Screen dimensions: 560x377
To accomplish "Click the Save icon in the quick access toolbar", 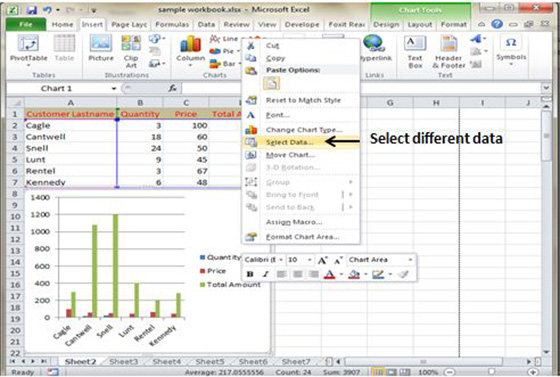I will (31, 10).
